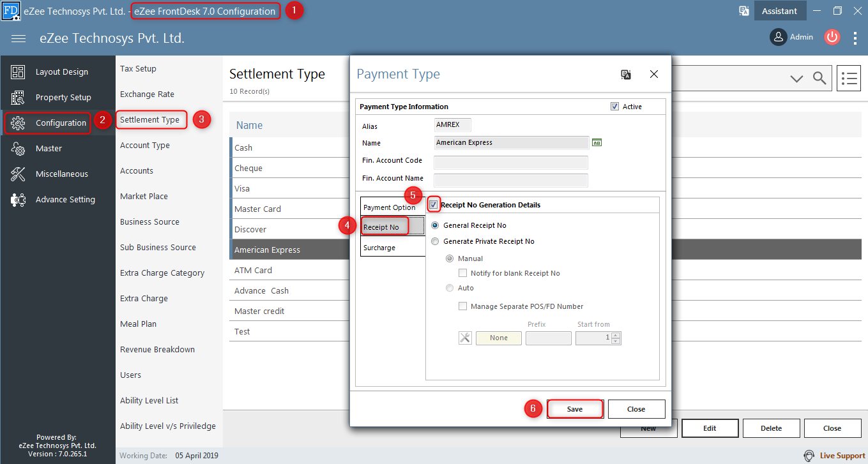Click the Miscellaneous tools icon
The image size is (868, 464).
click(18, 174)
